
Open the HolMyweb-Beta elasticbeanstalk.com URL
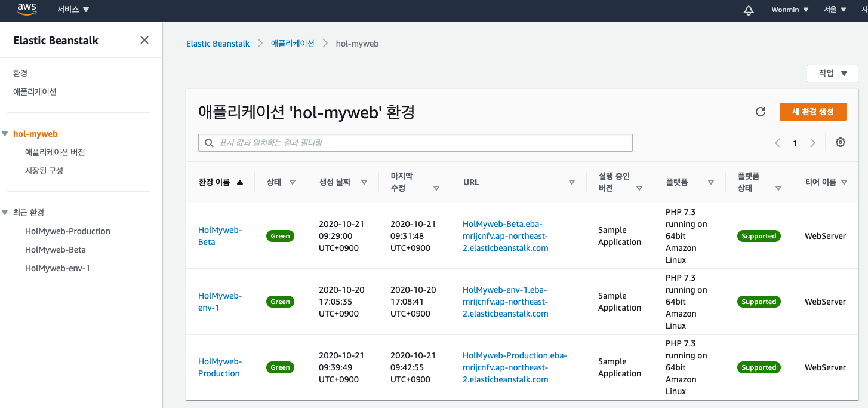click(505, 236)
